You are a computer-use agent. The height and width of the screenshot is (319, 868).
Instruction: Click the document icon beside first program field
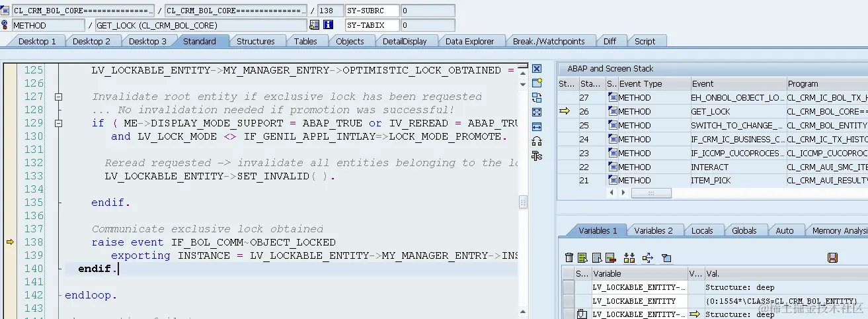pos(5,11)
